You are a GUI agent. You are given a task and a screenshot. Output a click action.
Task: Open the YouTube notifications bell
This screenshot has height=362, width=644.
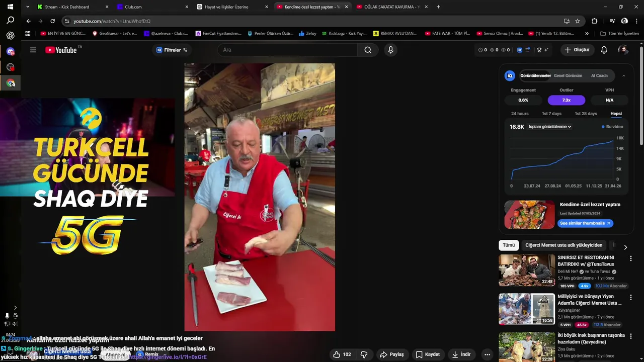[604, 50]
